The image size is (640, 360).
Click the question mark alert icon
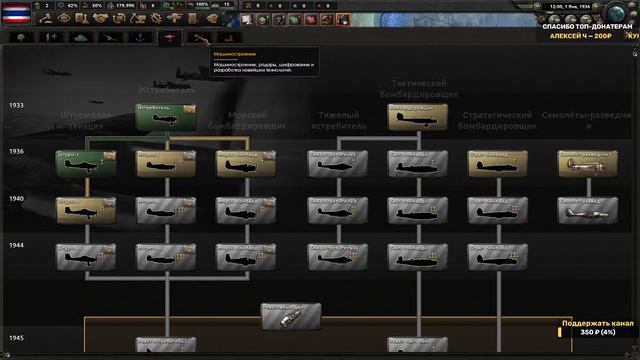279,19
